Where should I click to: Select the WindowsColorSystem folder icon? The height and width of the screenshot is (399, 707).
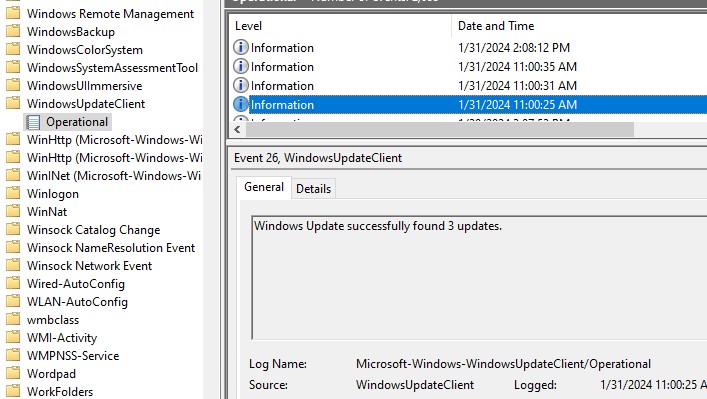[13, 49]
